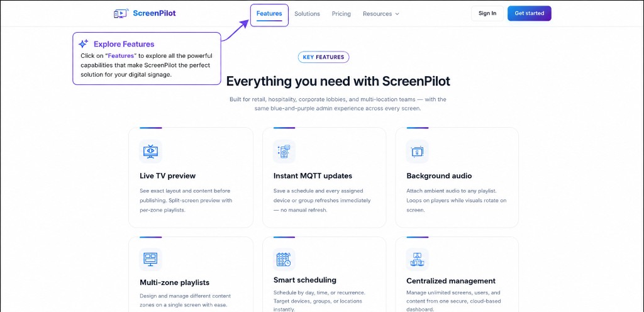Click the Instant MQTT updates card title
This screenshot has width=644, height=312.
pyautogui.click(x=313, y=175)
